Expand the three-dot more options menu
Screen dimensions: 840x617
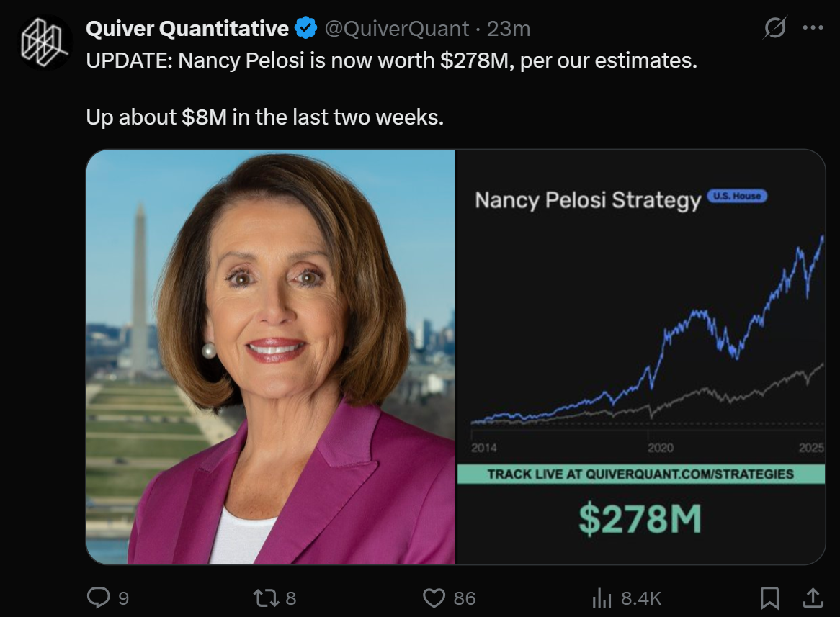click(x=813, y=29)
